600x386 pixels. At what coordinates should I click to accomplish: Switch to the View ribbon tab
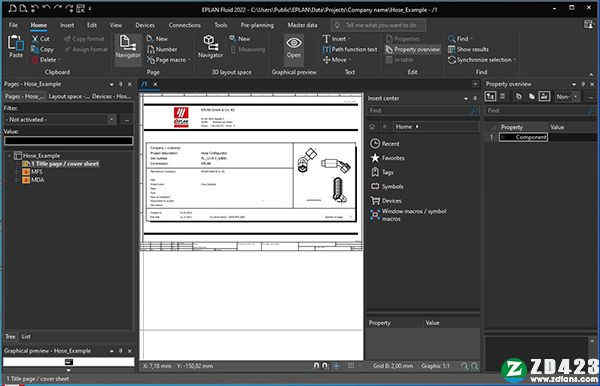(116, 25)
